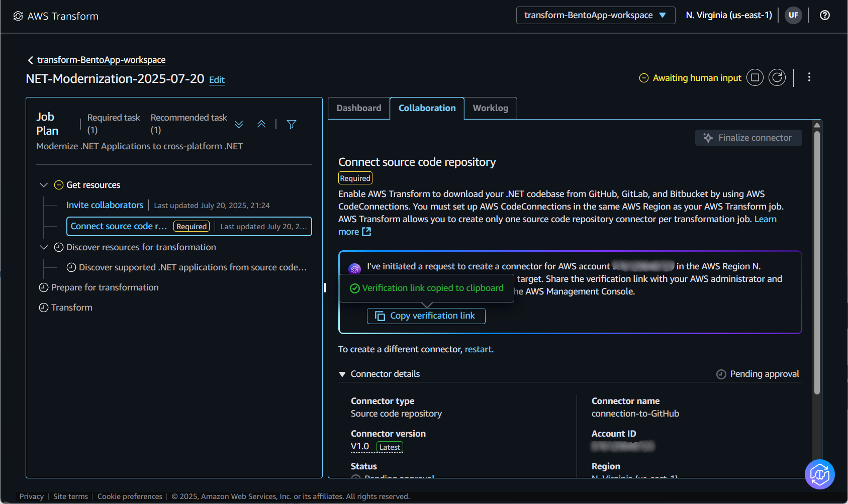Click the Pending approval clock icon
This screenshot has height=504, width=848.
(721, 374)
